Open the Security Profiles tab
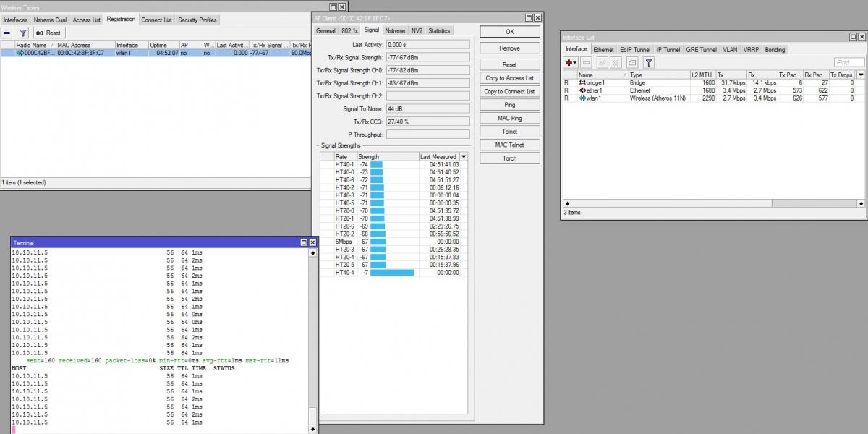Viewport: 868px width, 434px height. click(197, 20)
